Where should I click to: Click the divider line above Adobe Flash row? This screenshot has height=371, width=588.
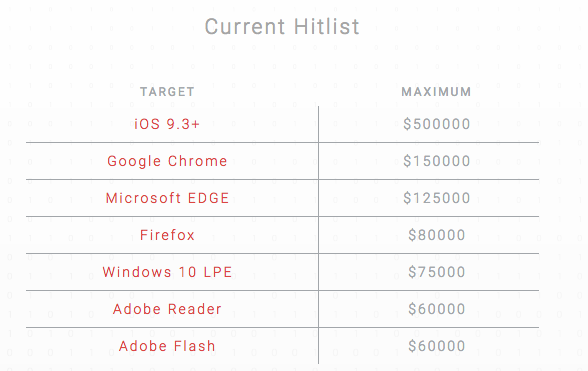[282, 327]
